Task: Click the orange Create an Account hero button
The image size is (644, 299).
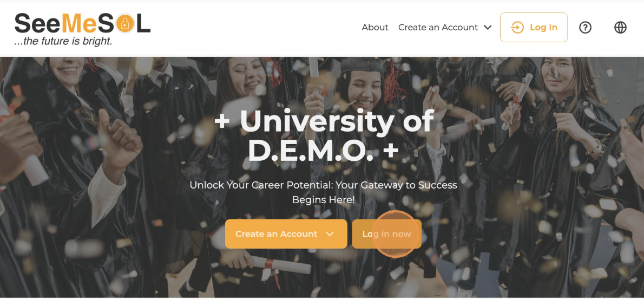Action: coord(286,233)
